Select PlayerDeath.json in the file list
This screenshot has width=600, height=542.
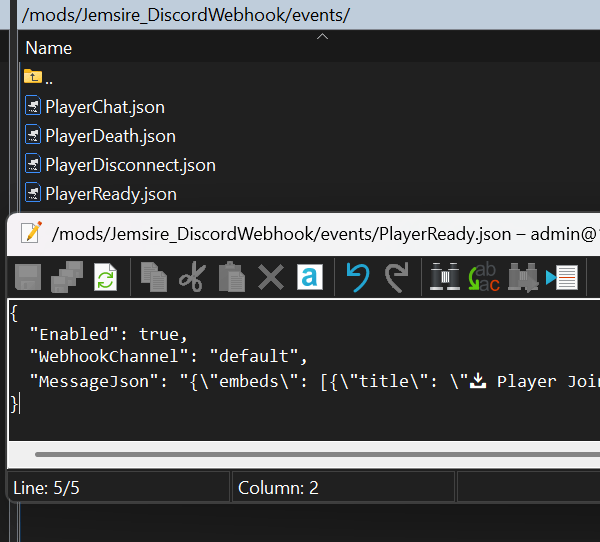[110, 136]
